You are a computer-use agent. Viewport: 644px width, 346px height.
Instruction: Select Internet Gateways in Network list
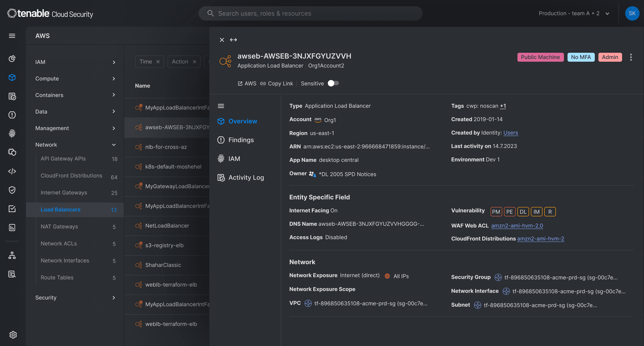point(79,193)
